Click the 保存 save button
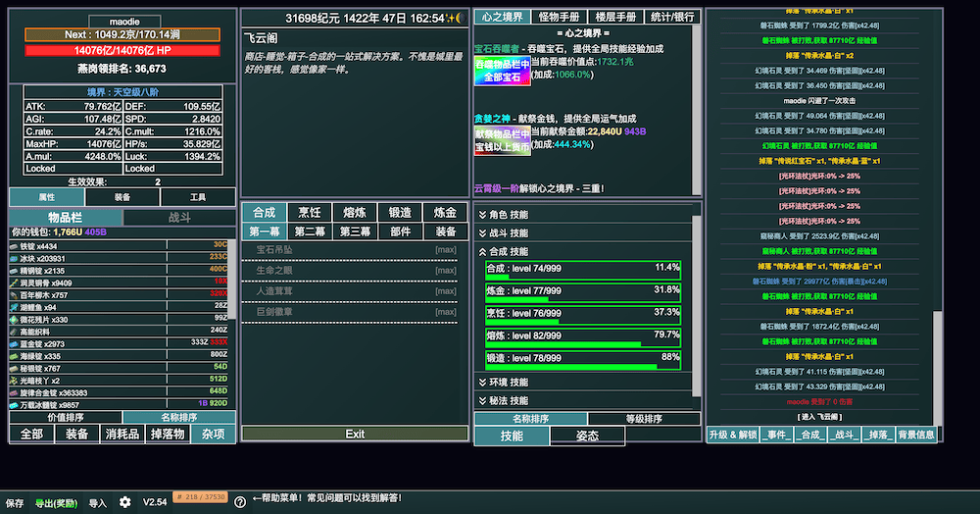The height and width of the screenshot is (514, 980). pyautogui.click(x=15, y=502)
